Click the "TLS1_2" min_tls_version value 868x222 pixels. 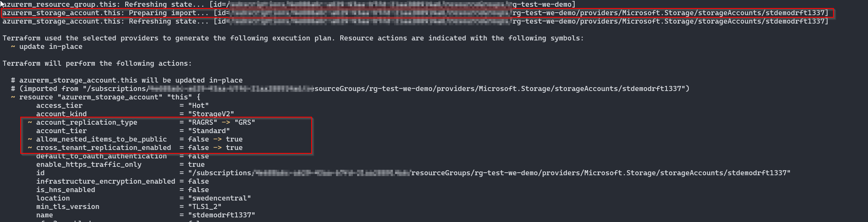pyautogui.click(x=205, y=207)
